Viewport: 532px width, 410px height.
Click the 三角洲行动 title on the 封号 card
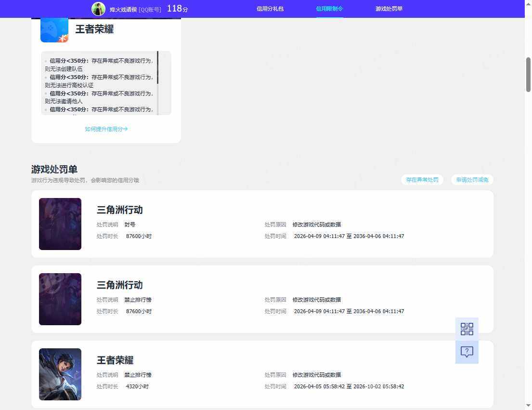pos(120,210)
